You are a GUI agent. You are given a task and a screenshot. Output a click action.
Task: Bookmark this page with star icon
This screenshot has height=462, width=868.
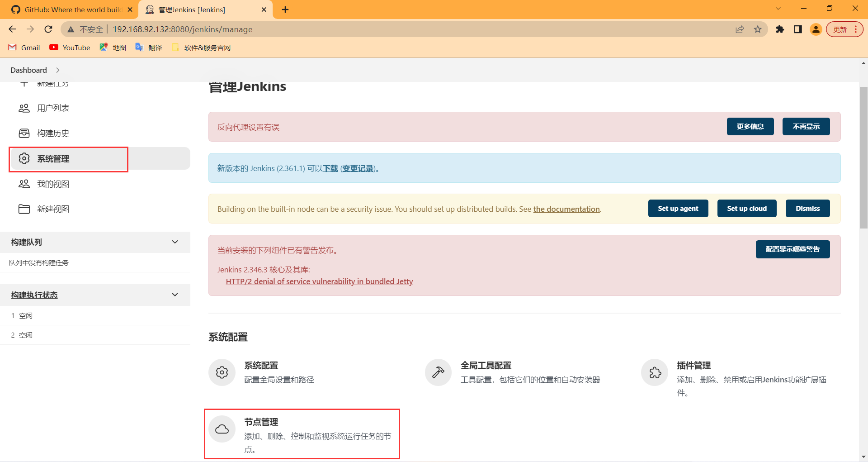pyautogui.click(x=758, y=29)
